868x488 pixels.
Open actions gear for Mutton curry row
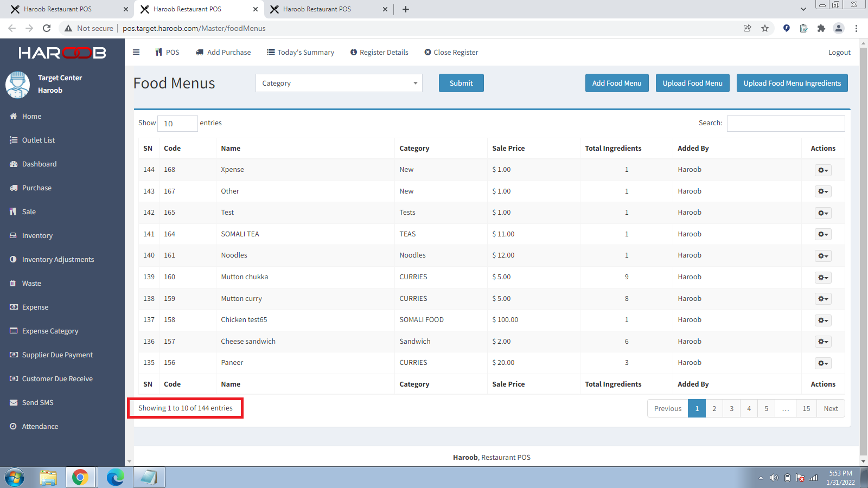(x=823, y=299)
